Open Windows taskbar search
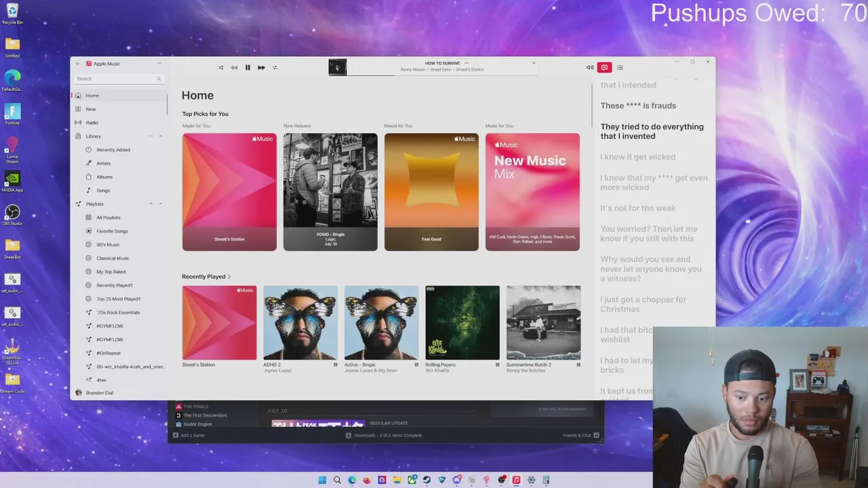Screen dimensions: 868x488 [337, 480]
